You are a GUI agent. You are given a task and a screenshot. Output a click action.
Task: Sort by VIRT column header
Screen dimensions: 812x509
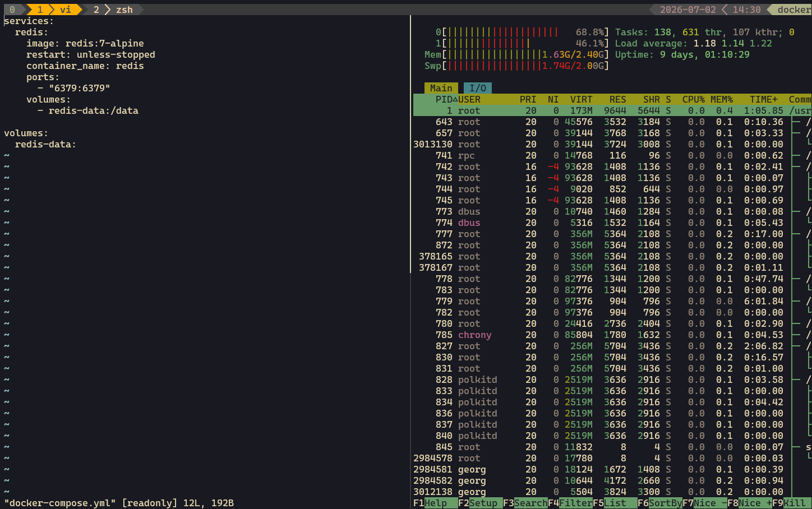click(582, 99)
